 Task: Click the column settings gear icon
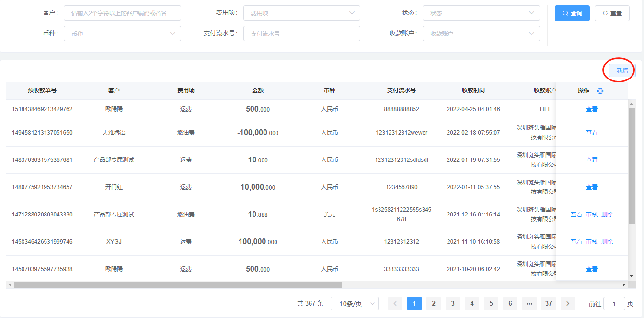click(x=599, y=91)
